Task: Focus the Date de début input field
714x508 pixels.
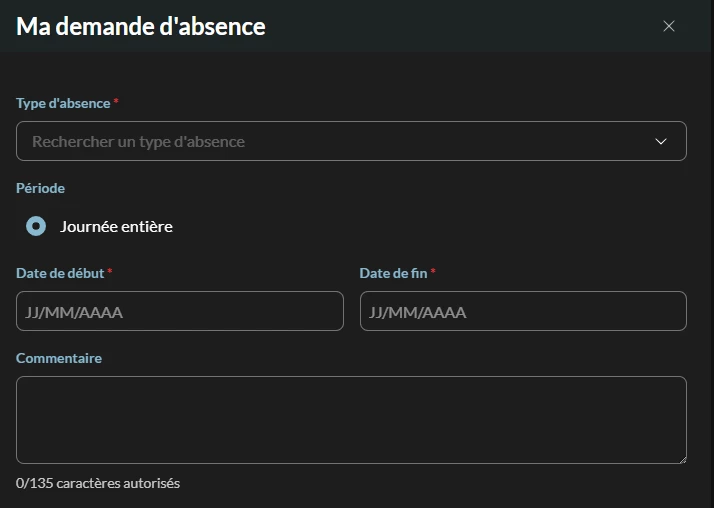Action: [x=180, y=311]
